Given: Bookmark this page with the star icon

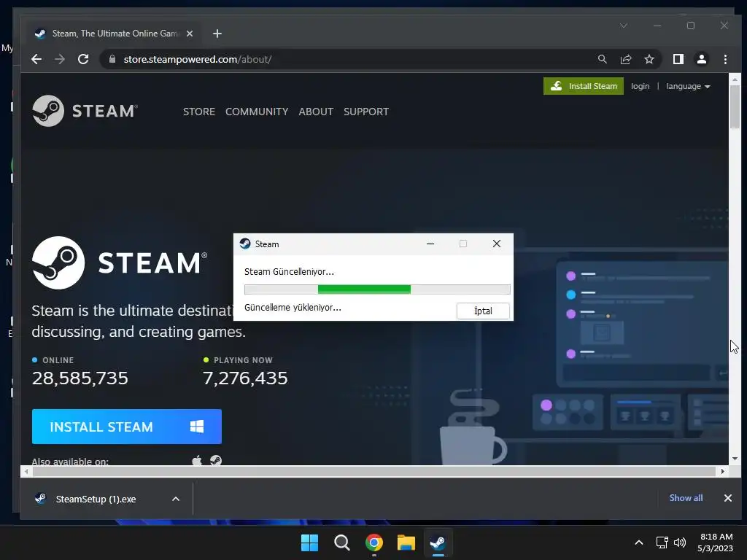Looking at the screenshot, I should [649, 59].
